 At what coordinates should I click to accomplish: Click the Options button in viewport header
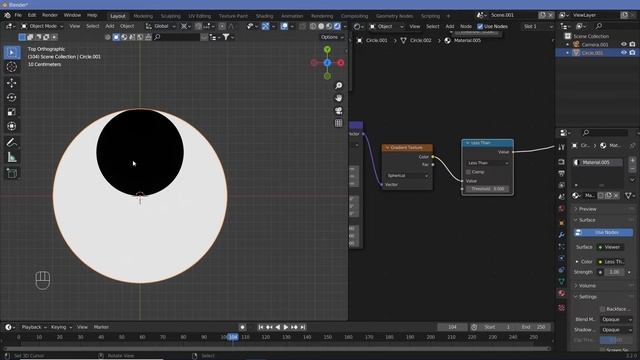click(x=332, y=37)
